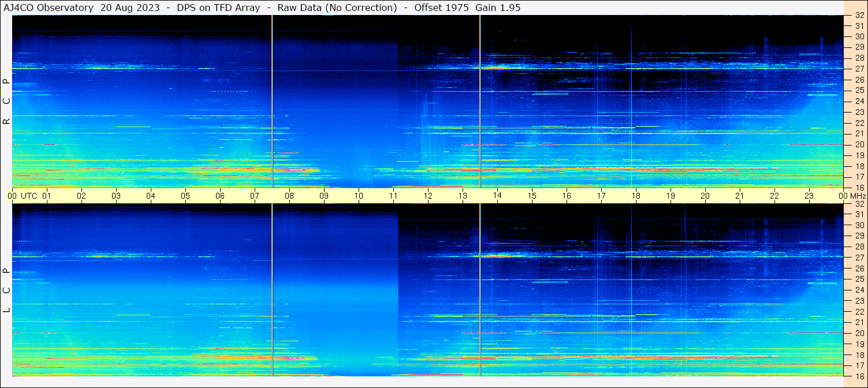Click the LCP panel label on left side
Viewport: 868px width, 388px height.
click(6, 290)
